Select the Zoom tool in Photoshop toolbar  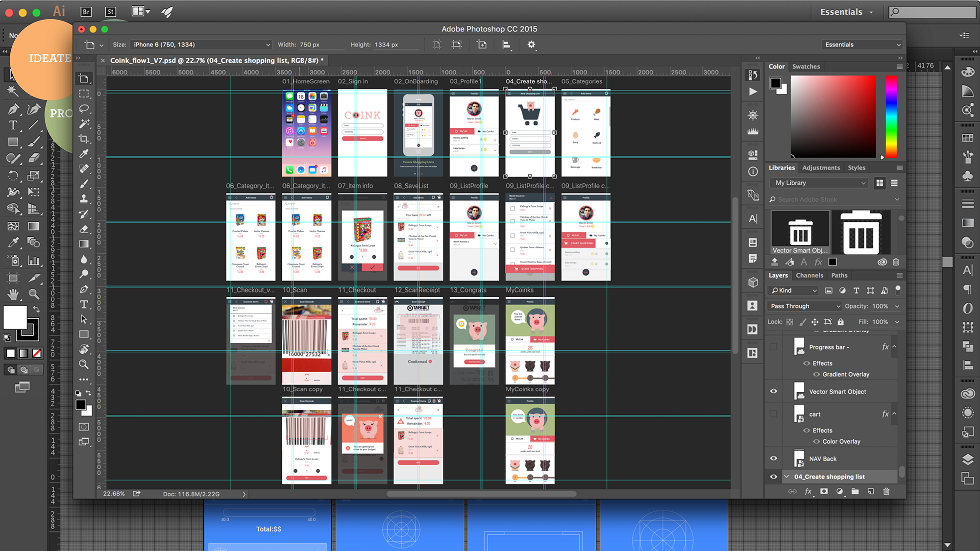(x=84, y=364)
